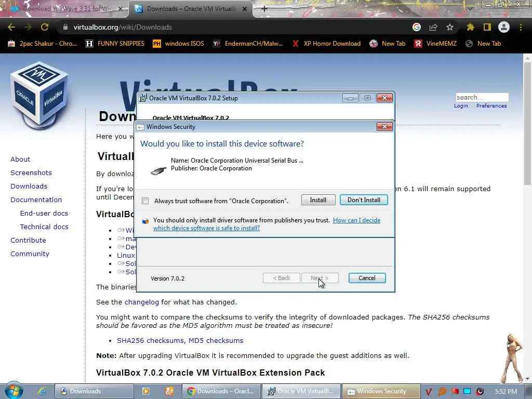Image resolution: width=532 pixels, height=399 pixels.
Task: Open VineMEMZ bookmark
Action: [436, 44]
